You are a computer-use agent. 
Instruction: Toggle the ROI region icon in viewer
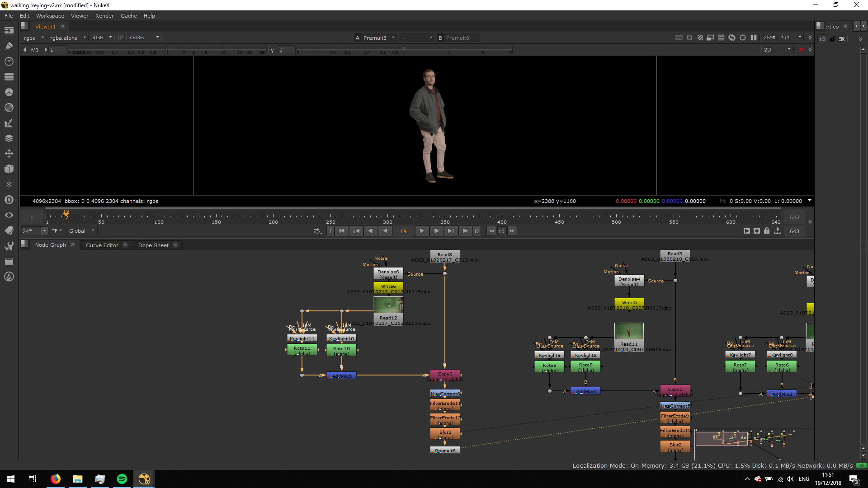coord(689,38)
